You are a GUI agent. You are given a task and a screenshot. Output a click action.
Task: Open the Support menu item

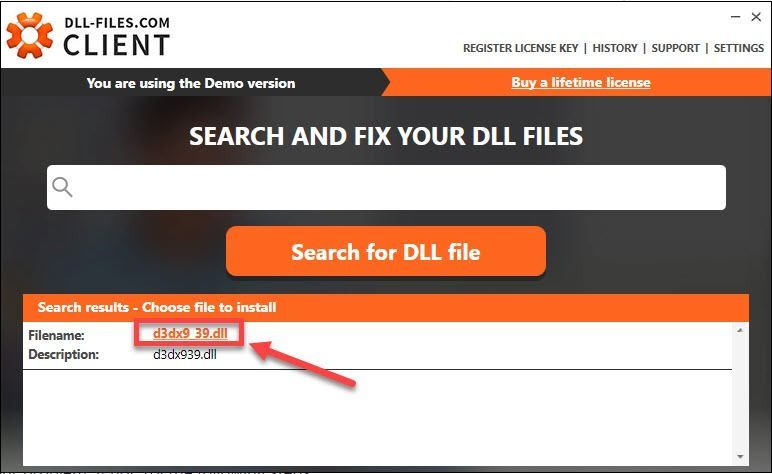pyautogui.click(x=676, y=48)
